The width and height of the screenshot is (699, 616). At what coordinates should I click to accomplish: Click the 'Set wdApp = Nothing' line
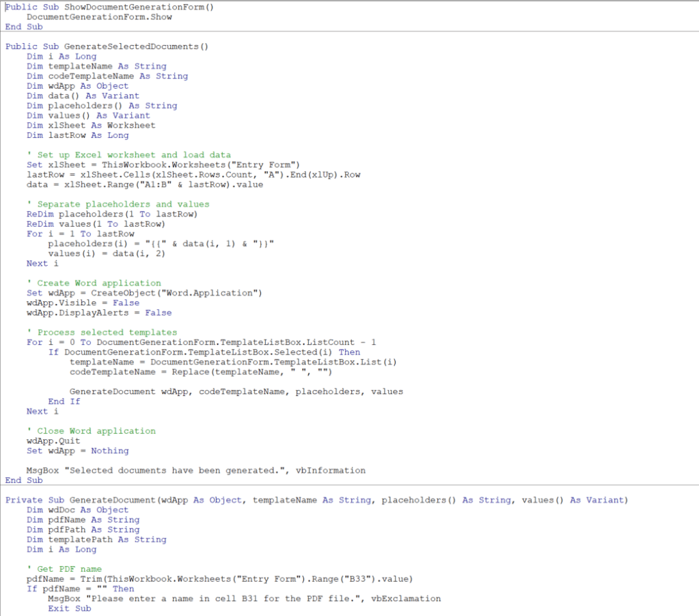[x=77, y=451]
